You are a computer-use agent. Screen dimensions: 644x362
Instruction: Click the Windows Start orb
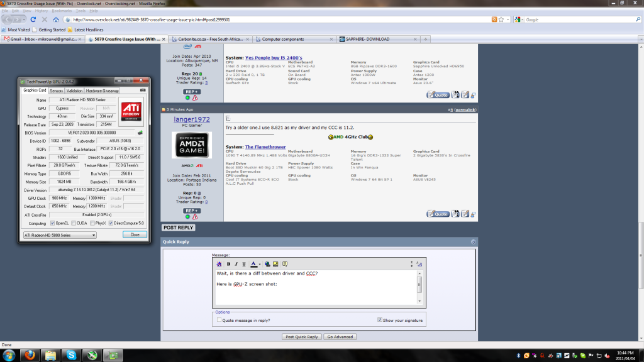(9, 355)
